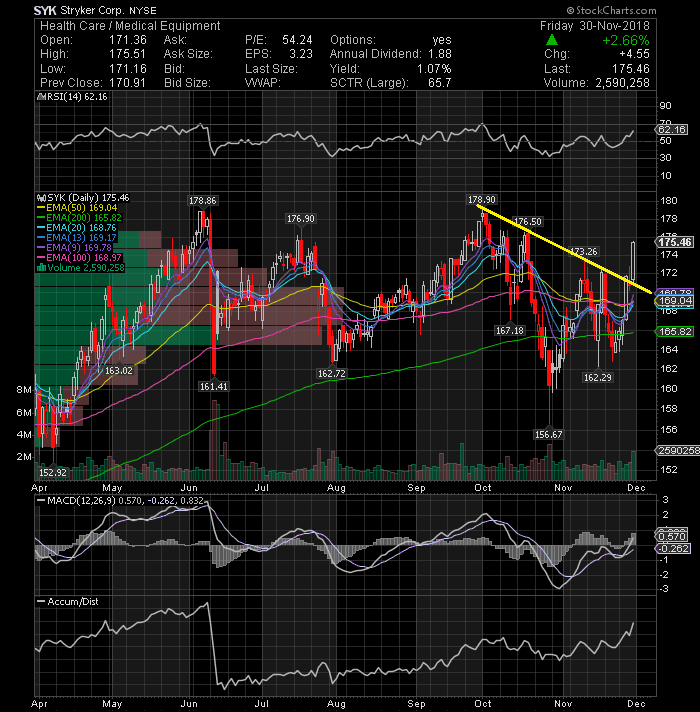
Task: Click the 162.29 November low price label
Action: (597, 377)
